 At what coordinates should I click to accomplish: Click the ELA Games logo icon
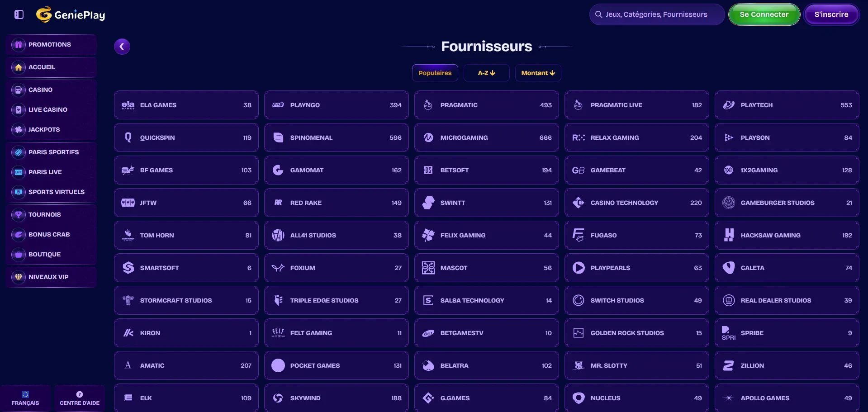point(128,105)
